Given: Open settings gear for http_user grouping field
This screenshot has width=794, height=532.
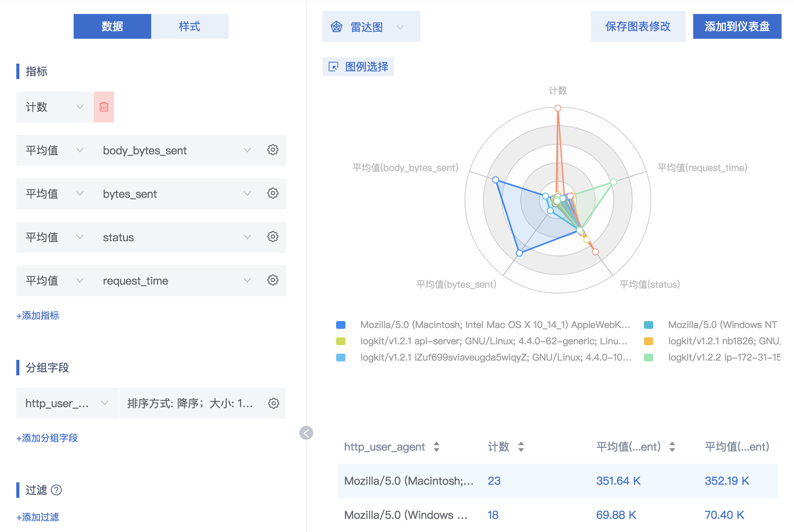Looking at the screenshot, I should (x=274, y=403).
